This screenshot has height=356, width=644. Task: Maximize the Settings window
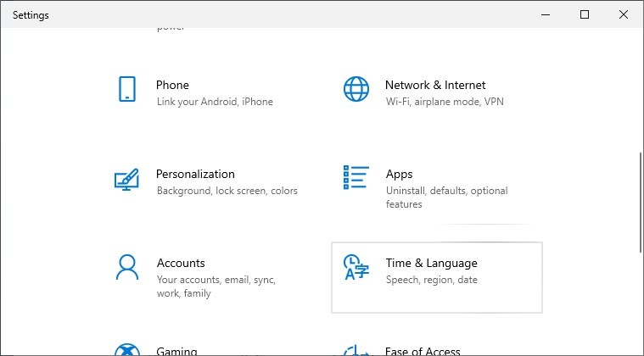pyautogui.click(x=585, y=14)
